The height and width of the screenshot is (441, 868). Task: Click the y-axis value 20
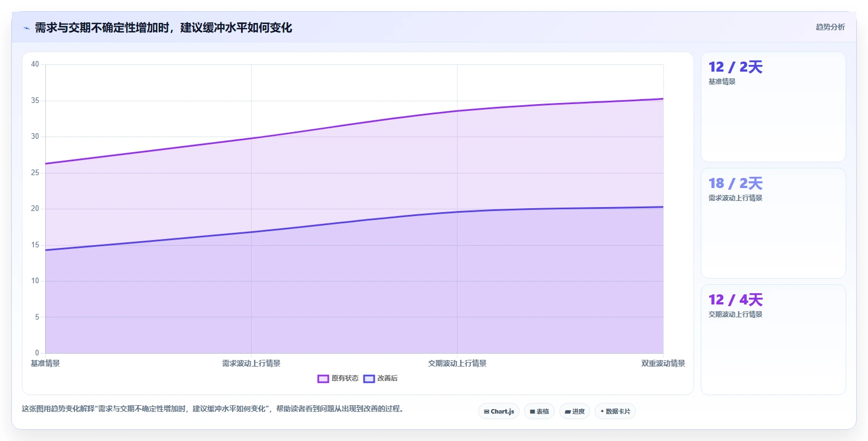pos(35,209)
